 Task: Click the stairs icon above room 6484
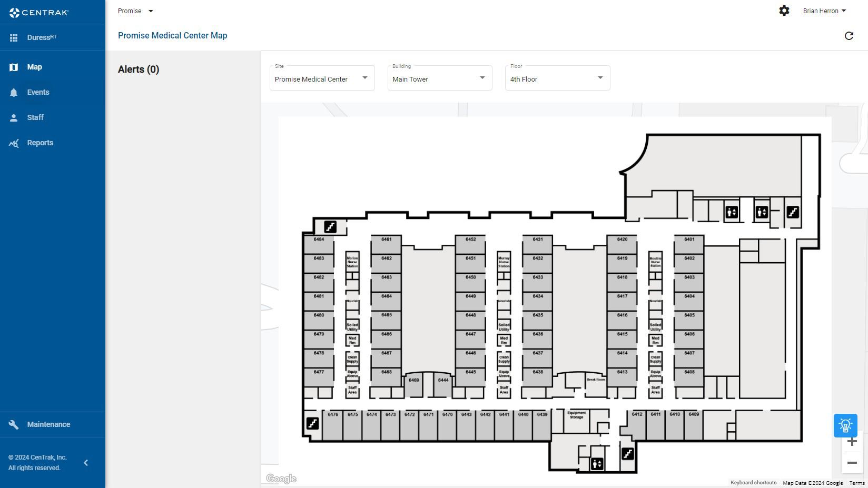pos(330,227)
